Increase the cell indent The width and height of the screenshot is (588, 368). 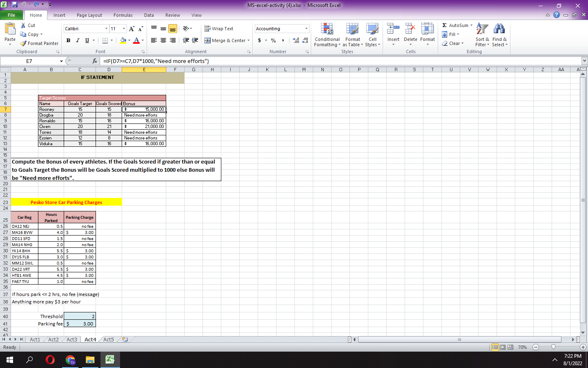[195, 40]
